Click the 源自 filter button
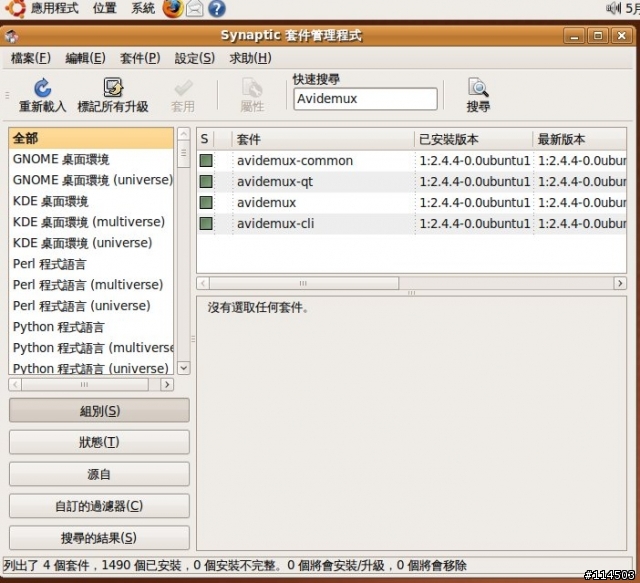Viewport: 640px width, 583px height. [x=99, y=474]
